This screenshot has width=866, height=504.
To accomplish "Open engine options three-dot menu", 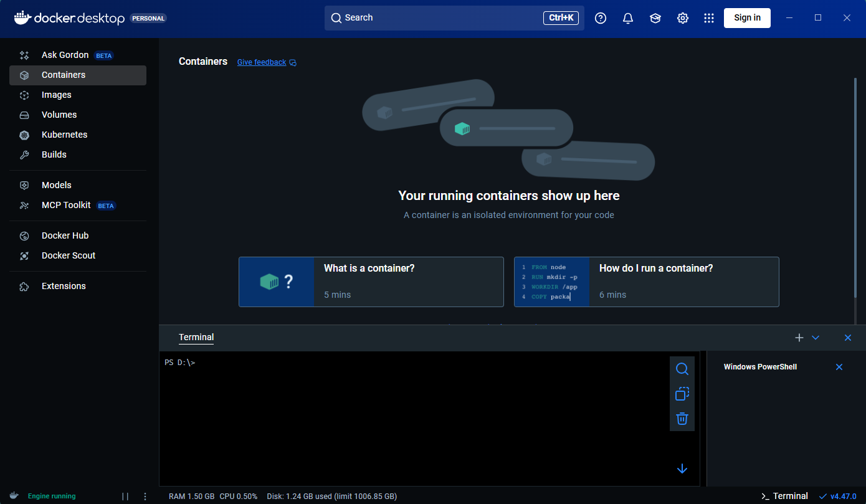I will (x=145, y=497).
